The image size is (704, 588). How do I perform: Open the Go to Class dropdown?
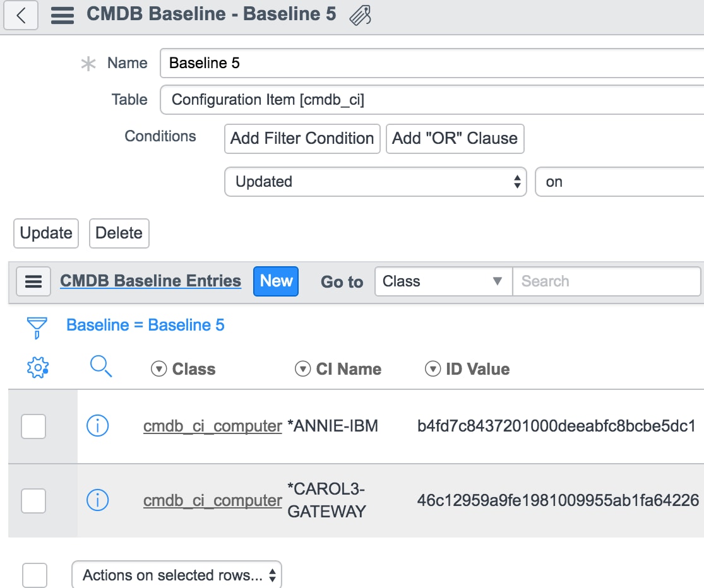(444, 281)
